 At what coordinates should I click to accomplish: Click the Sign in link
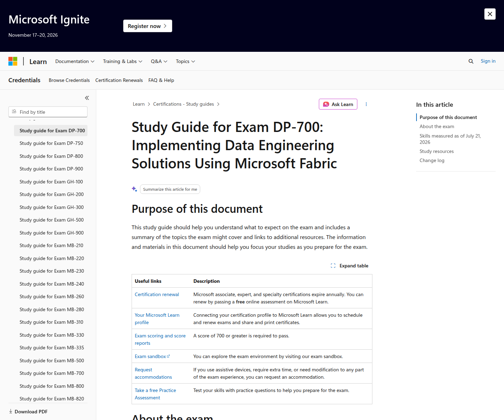488,61
